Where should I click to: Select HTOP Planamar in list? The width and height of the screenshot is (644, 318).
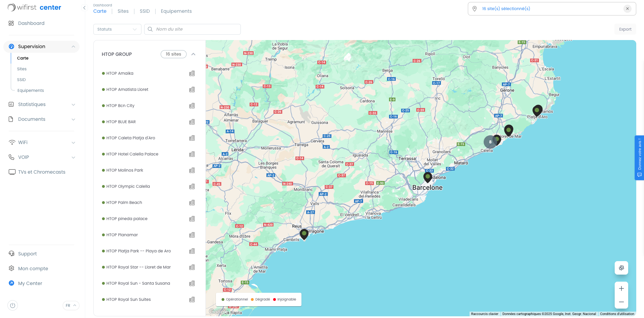pyautogui.click(x=122, y=235)
